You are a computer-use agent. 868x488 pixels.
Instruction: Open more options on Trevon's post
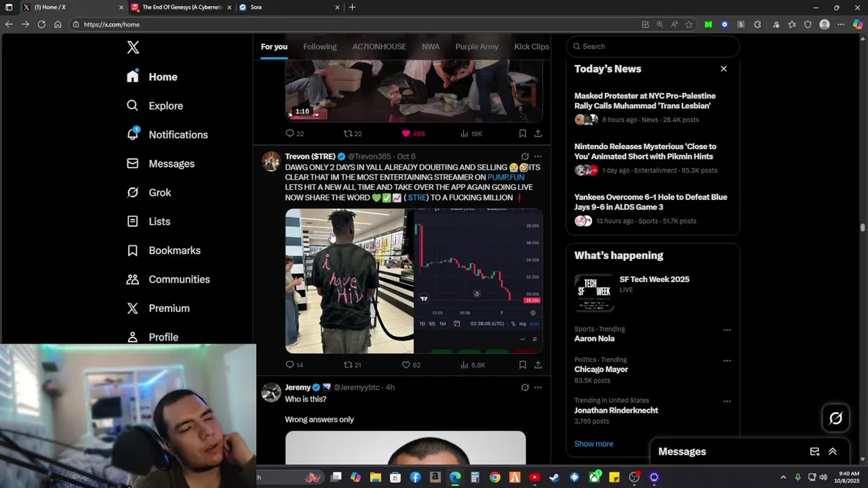click(x=538, y=157)
